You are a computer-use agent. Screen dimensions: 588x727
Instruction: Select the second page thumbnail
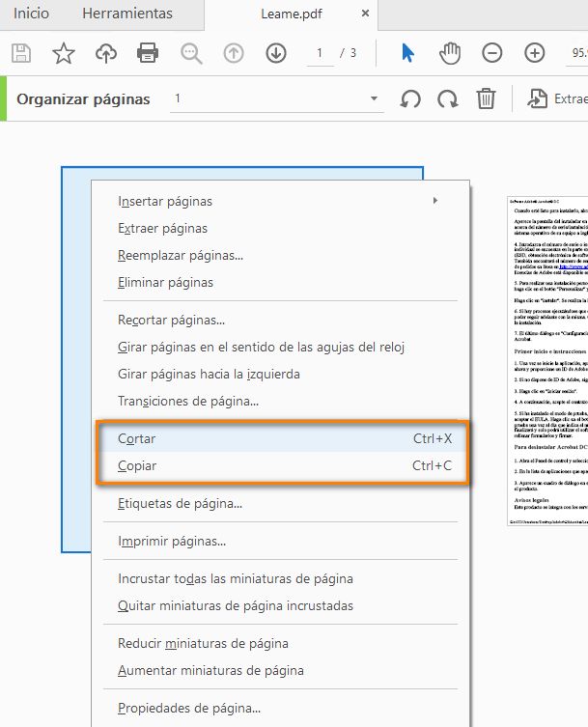tap(547, 361)
